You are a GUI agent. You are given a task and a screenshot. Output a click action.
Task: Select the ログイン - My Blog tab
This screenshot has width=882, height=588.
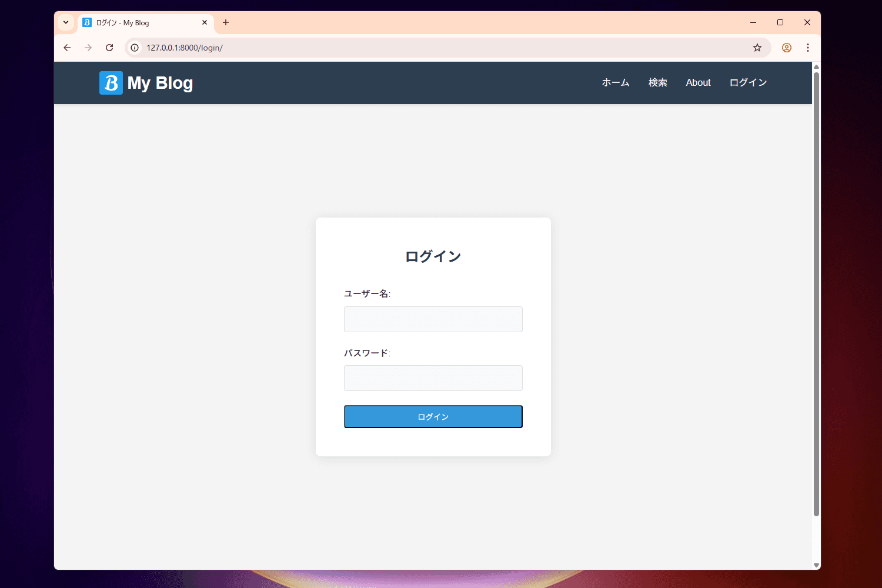(145, 22)
